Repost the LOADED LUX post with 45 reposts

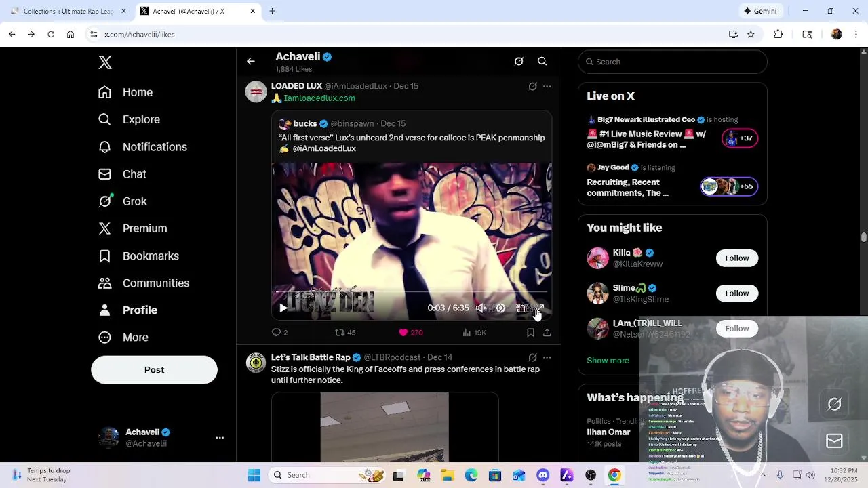[x=345, y=333]
